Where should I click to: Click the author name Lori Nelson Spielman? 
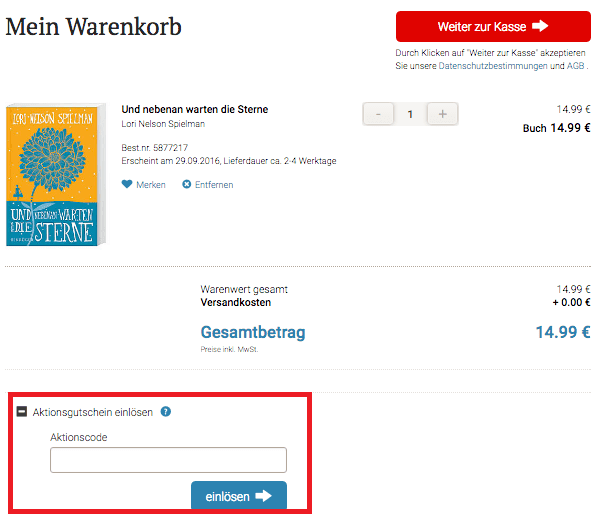(163, 124)
